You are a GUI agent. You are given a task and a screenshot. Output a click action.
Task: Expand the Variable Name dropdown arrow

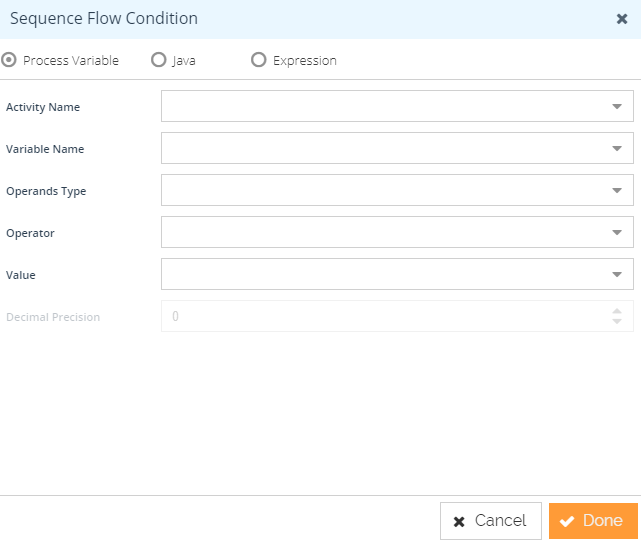[617, 148]
